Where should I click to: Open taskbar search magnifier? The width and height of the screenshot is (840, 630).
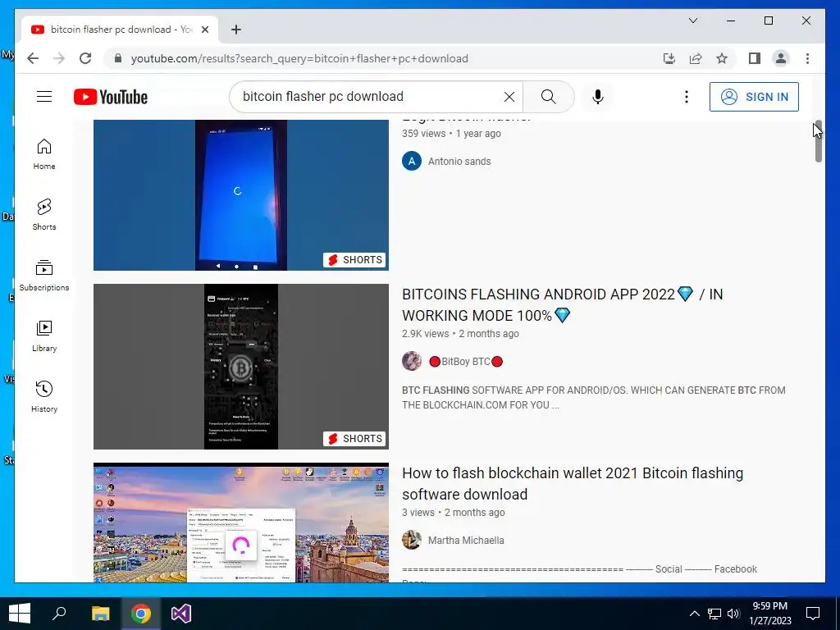pyautogui.click(x=59, y=614)
